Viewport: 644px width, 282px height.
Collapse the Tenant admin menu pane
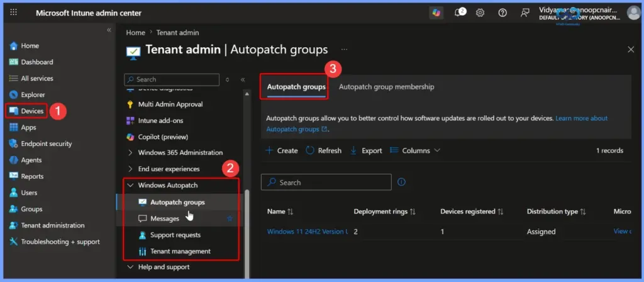[243, 79]
